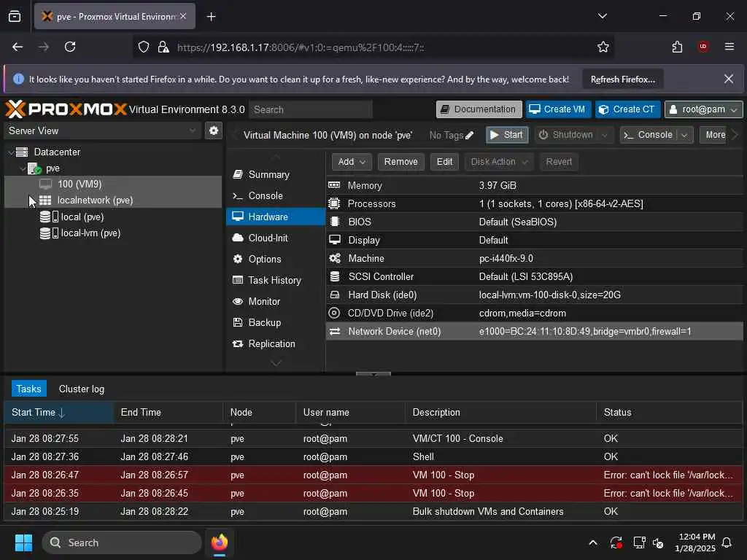Switch to the Tasks tab
747x560 pixels.
[28, 389]
